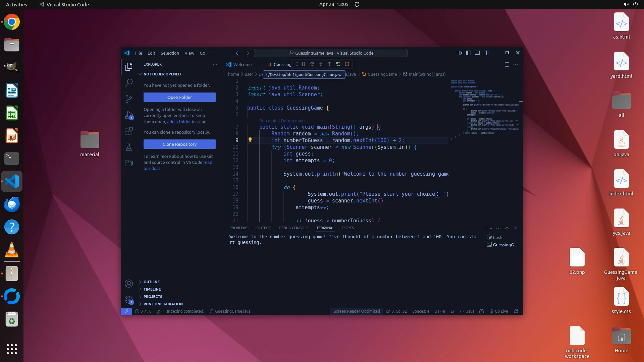Open the Source Control view
644x362 pixels.
click(x=129, y=99)
